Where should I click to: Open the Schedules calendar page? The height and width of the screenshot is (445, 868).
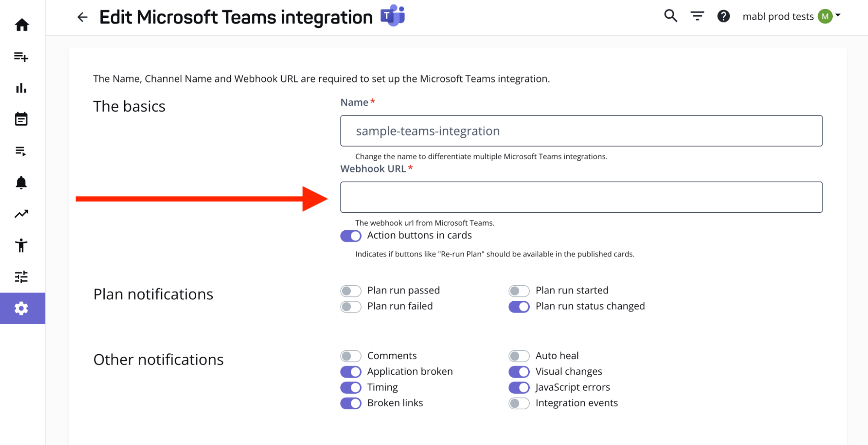22,119
